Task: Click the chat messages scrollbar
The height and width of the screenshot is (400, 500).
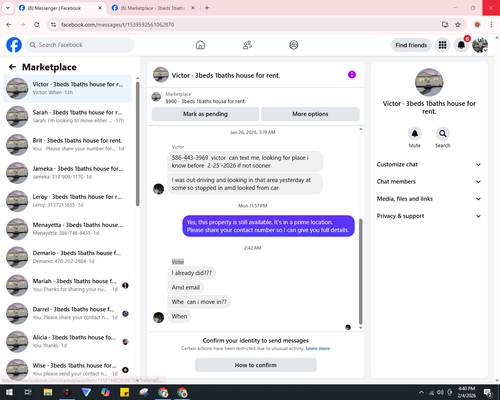Action: [x=360, y=272]
